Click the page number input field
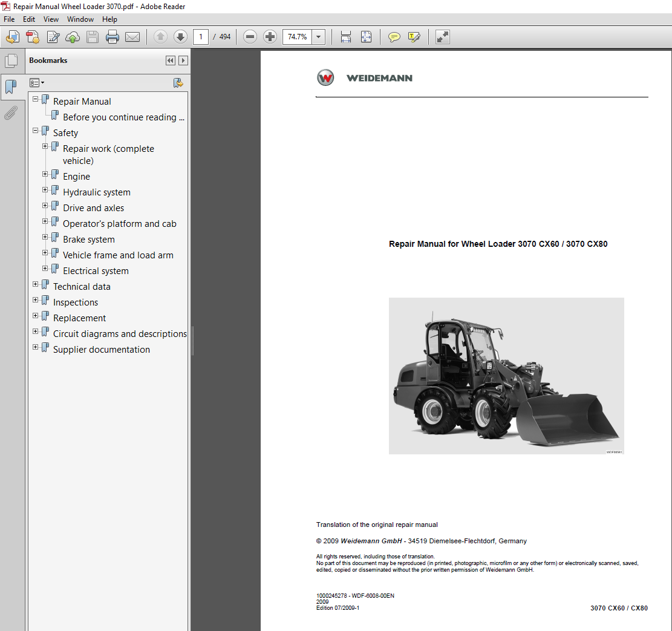The height and width of the screenshot is (631, 672). click(x=201, y=38)
